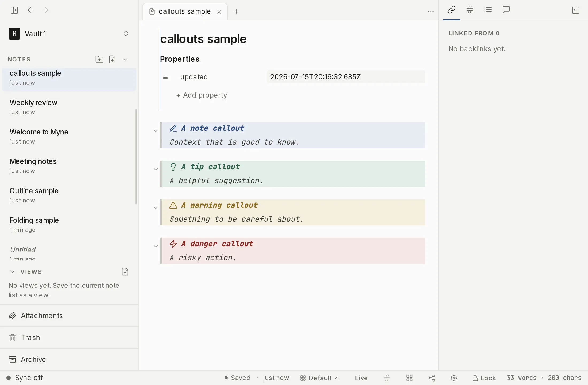Image resolution: width=588 pixels, height=385 pixels.
Task: Open Attachments
Action: [69, 316]
